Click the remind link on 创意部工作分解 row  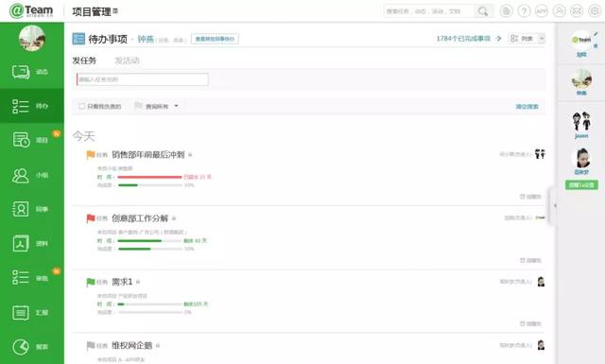click(530, 261)
